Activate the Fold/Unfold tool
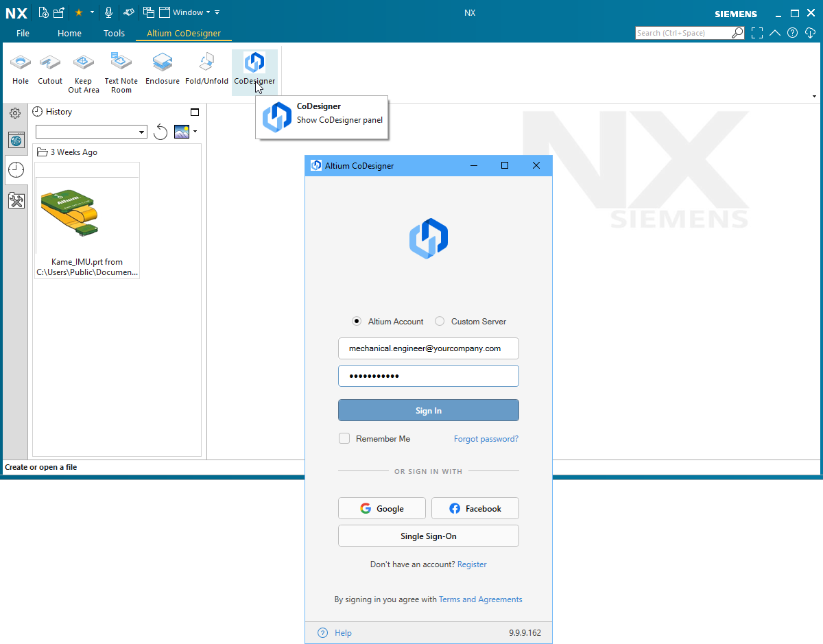This screenshot has height=644, width=823. pyautogui.click(x=206, y=69)
